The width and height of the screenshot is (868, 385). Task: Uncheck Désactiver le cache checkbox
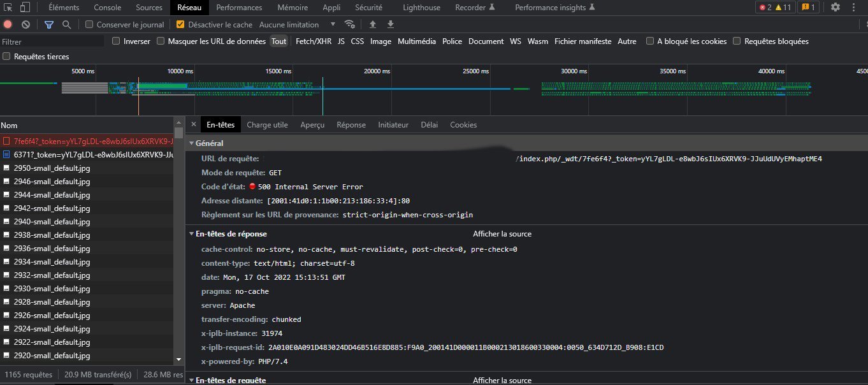[x=180, y=25]
